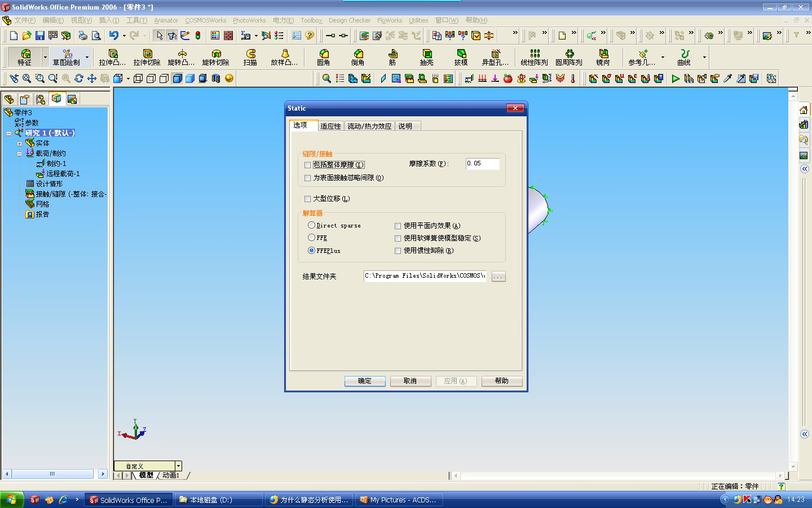Click the Save icon in standard toolbar

[x=40, y=36]
